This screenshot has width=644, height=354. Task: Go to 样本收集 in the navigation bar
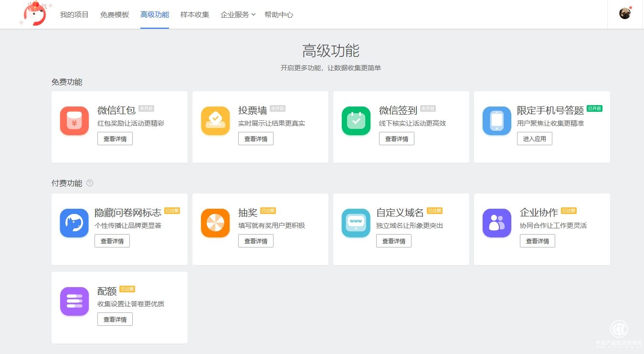click(x=194, y=14)
